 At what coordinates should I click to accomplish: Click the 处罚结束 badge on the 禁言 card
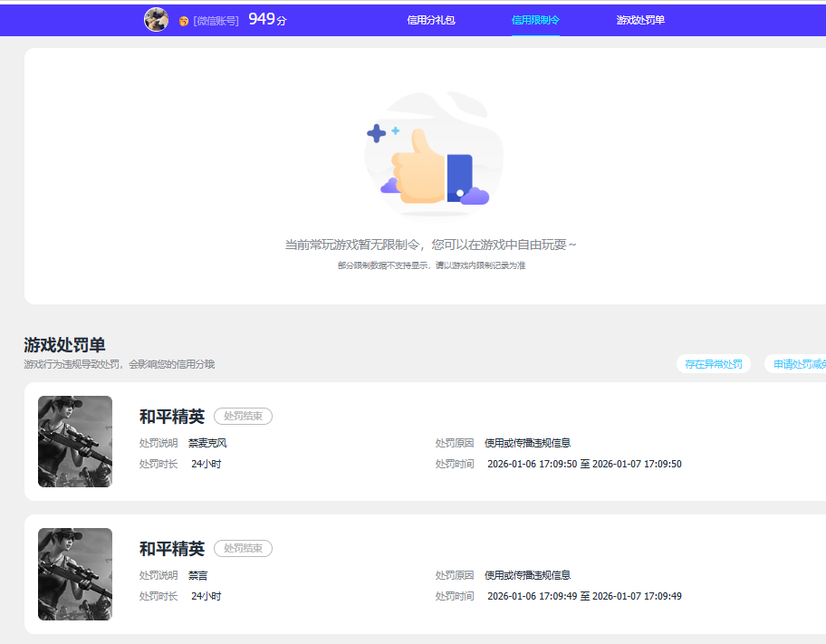243,549
